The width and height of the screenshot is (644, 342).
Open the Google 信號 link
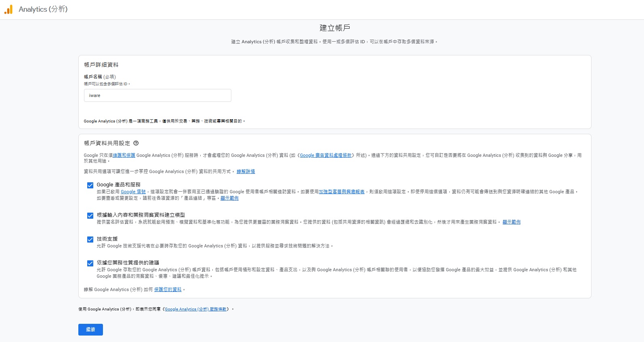[133, 192]
